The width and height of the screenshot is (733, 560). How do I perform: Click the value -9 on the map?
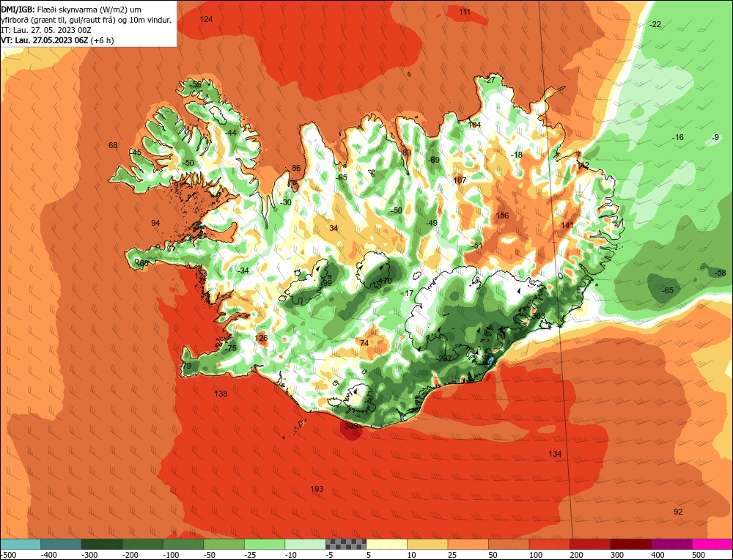click(x=715, y=137)
